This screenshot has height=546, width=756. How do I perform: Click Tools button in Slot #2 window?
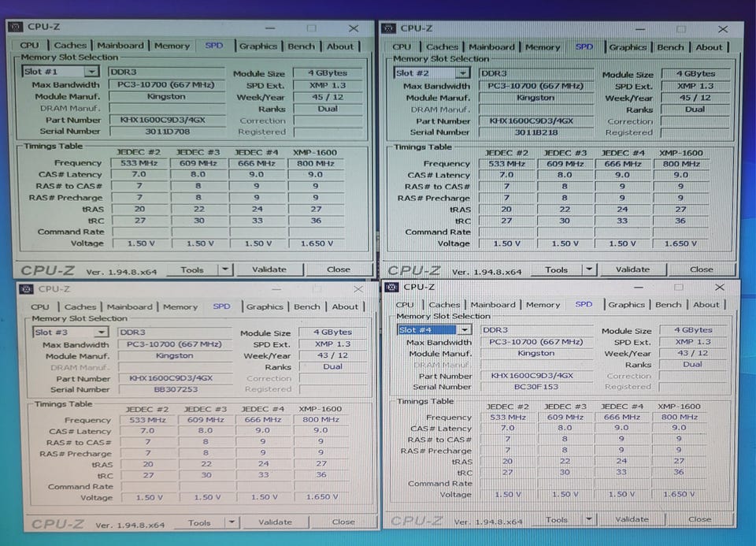tap(557, 269)
